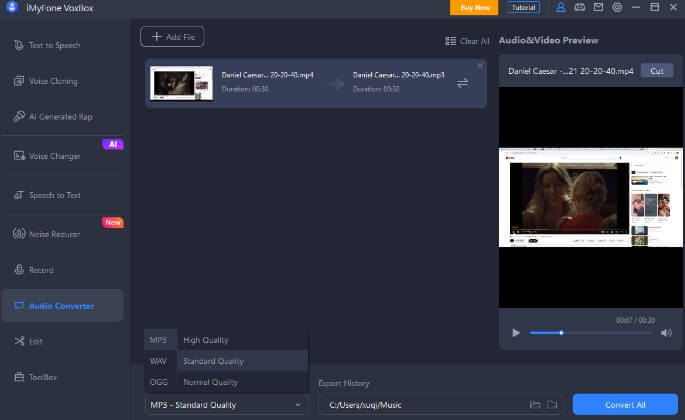The image size is (685, 420).
Task: Open the export folder icon
Action: [x=535, y=405]
